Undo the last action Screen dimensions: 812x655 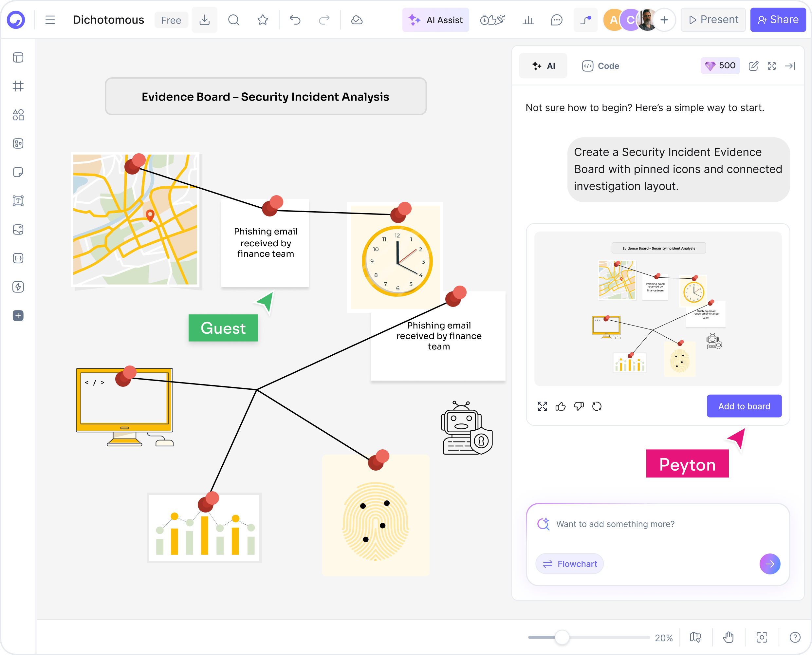tap(295, 20)
